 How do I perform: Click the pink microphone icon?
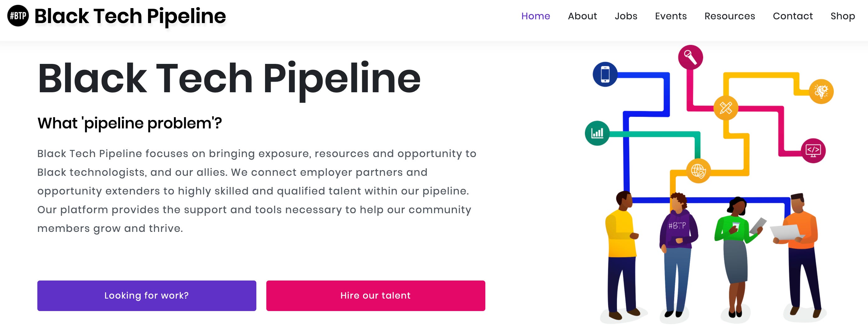[x=690, y=57]
